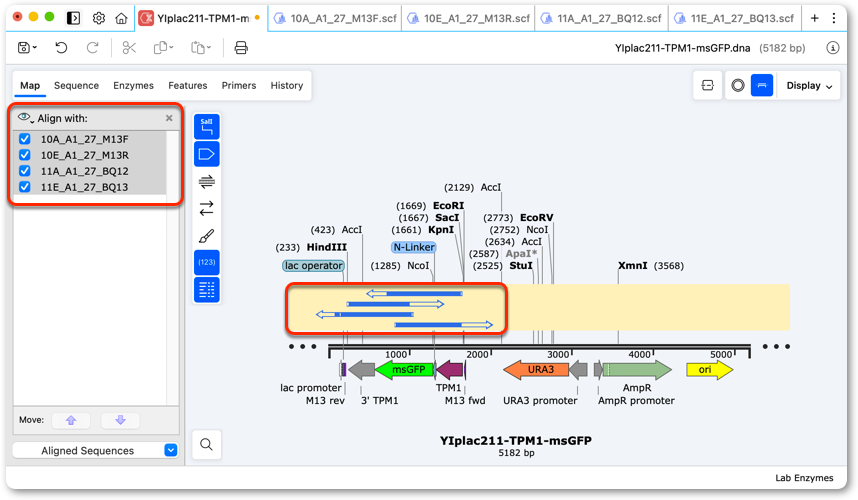Screen dimensions: 858x500
Task: Move selected alignment up
Action: click(71, 420)
